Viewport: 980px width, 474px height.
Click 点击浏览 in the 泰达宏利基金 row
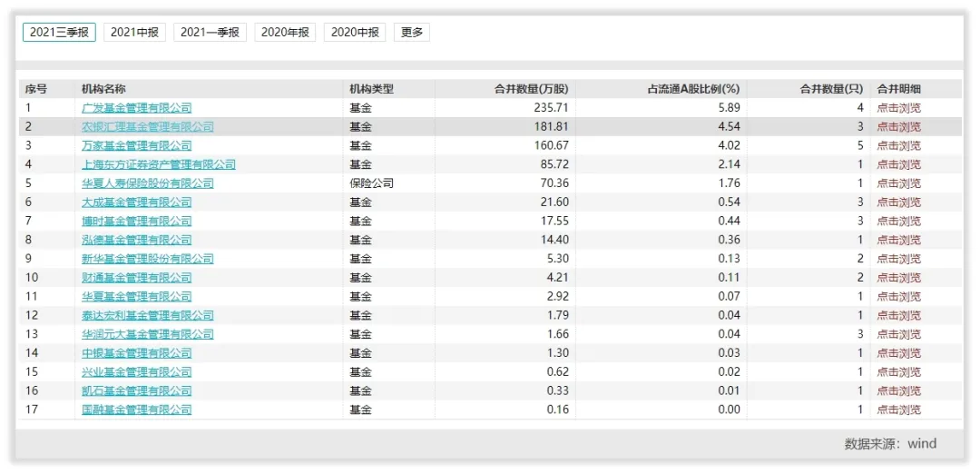[898, 315]
